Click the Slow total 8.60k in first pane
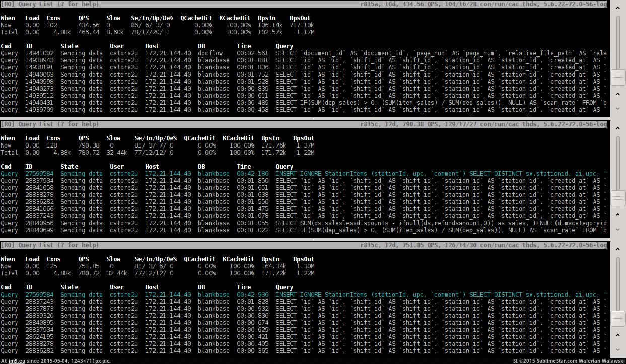The image size is (626, 364). [115, 32]
